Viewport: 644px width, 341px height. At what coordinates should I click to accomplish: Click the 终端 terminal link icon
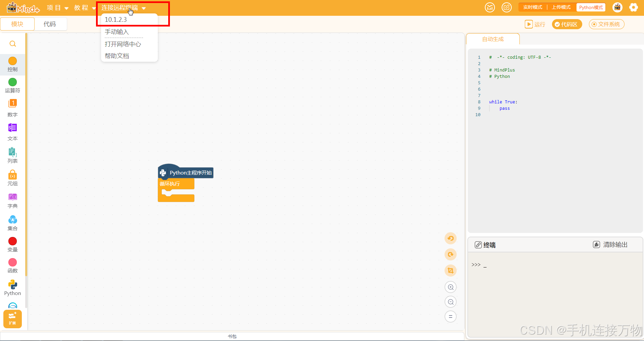coord(478,245)
